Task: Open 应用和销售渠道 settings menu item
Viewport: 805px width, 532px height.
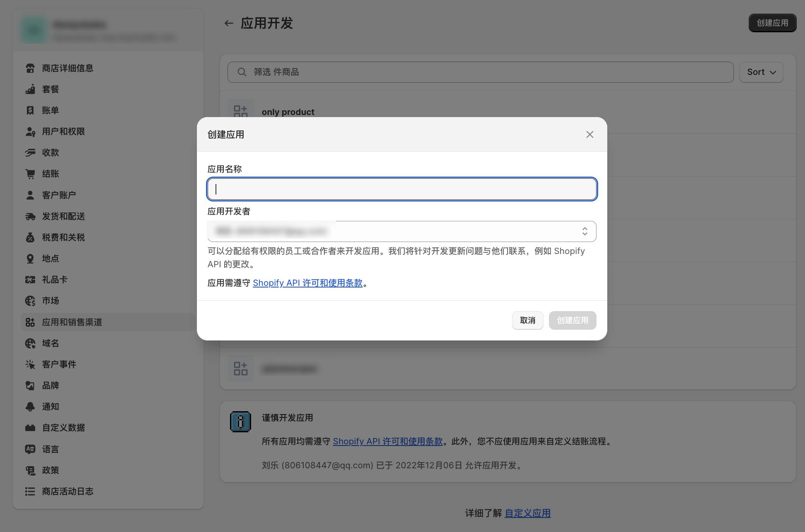Action: 72,322
